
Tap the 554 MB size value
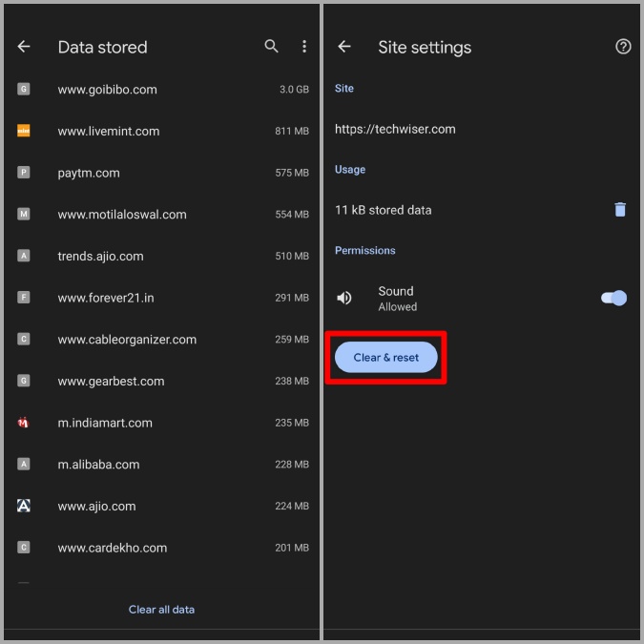[292, 215]
